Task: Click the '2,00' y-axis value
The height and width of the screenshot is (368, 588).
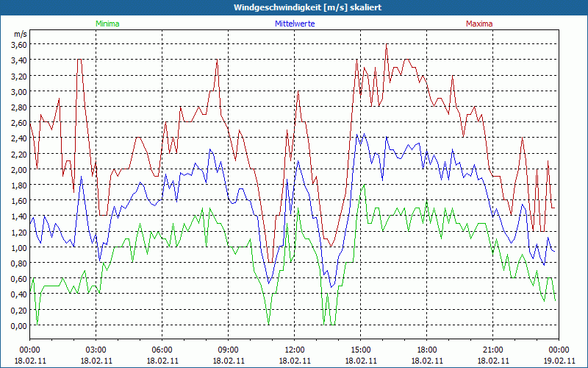Action: coord(19,169)
